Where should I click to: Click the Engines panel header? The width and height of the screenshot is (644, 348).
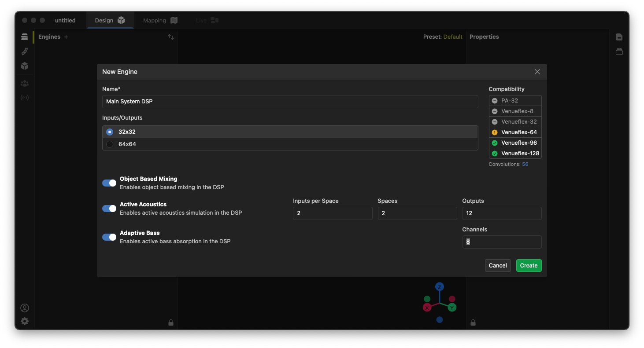point(49,37)
